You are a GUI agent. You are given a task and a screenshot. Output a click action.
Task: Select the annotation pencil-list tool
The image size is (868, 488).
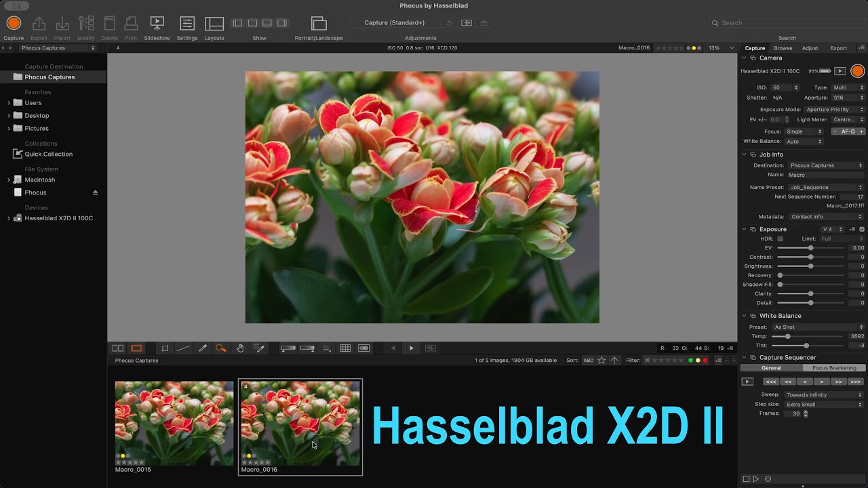(258, 348)
